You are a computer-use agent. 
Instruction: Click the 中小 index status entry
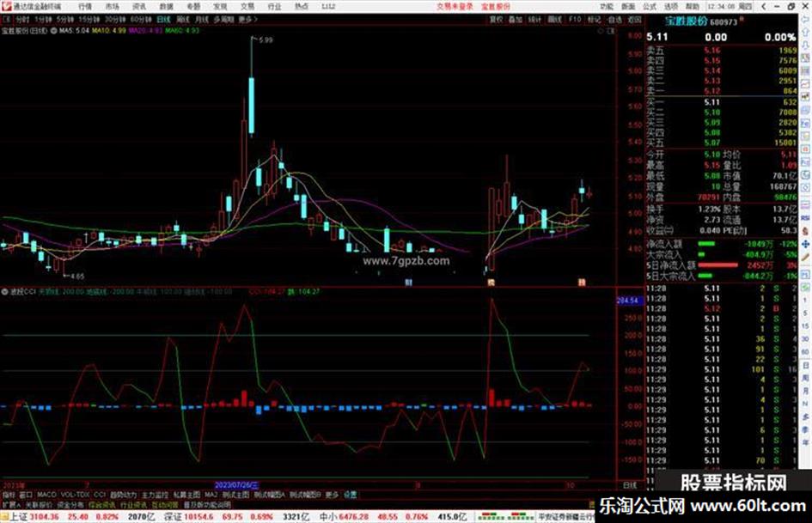(x=393, y=517)
